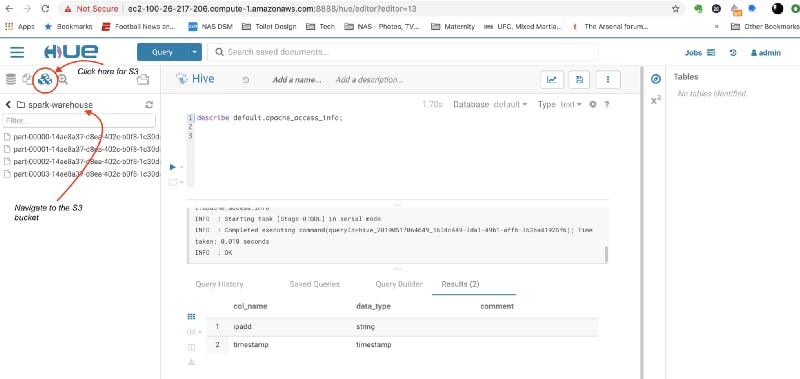Go back from spark-warehouse folder
The height and width of the screenshot is (379, 800).
[8, 105]
